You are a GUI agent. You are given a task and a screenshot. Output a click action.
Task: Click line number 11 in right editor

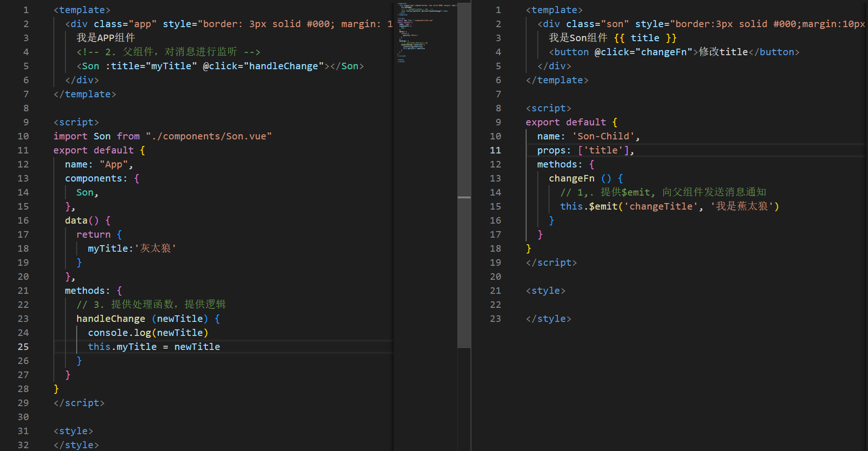pos(495,150)
